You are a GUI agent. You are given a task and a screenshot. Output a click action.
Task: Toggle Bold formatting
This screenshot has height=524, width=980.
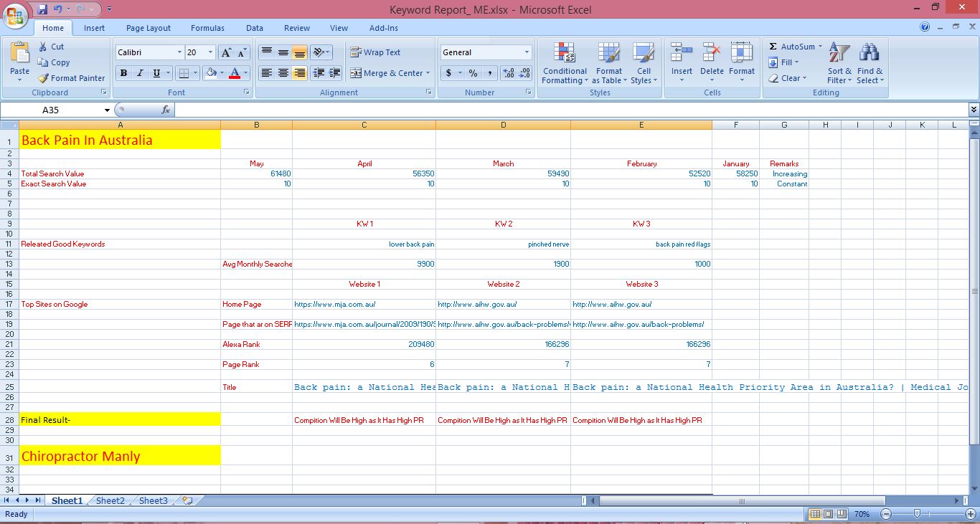123,73
